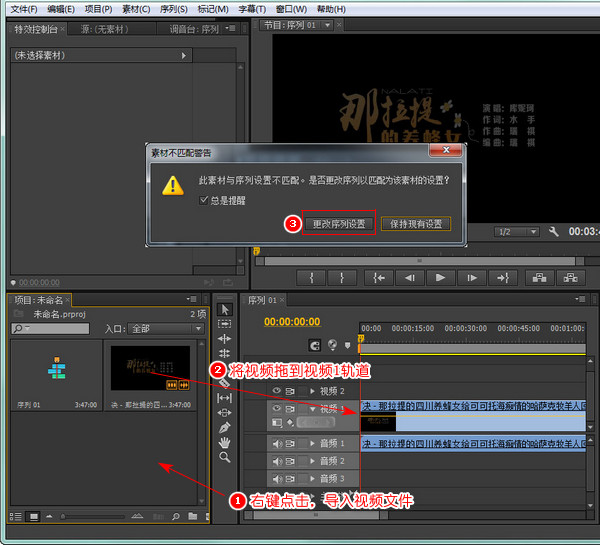Click 更改序列设置 button
Screen dimensions: 600x545
pos(339,224)
